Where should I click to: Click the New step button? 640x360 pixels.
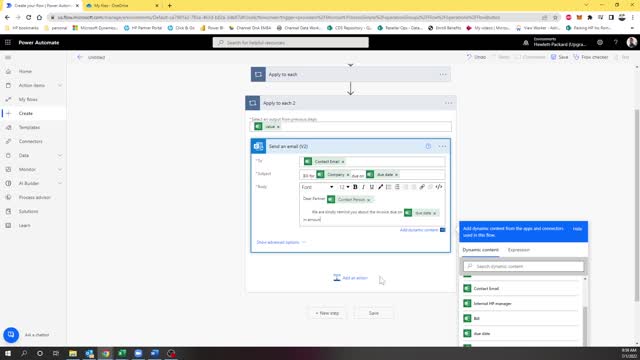tap(327, 313)
